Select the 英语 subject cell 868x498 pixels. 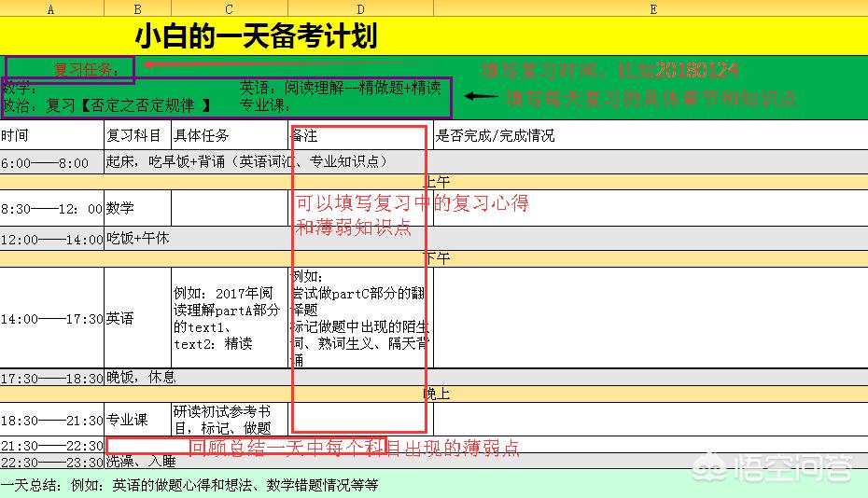[x=138, y=318]
